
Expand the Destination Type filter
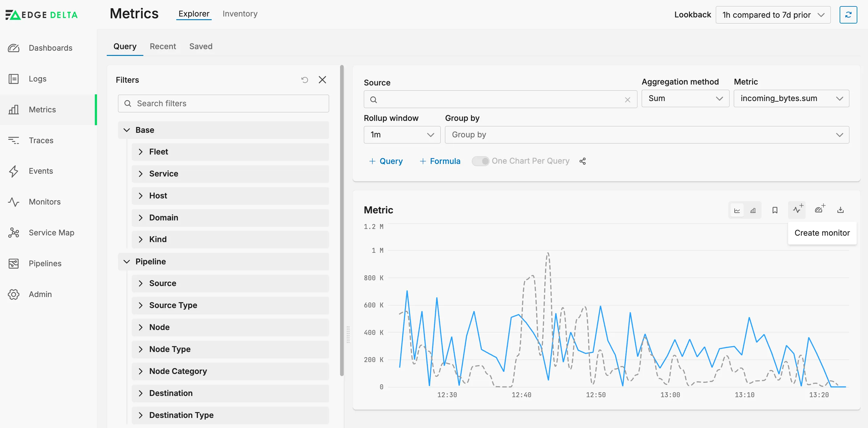coord(230,415)
